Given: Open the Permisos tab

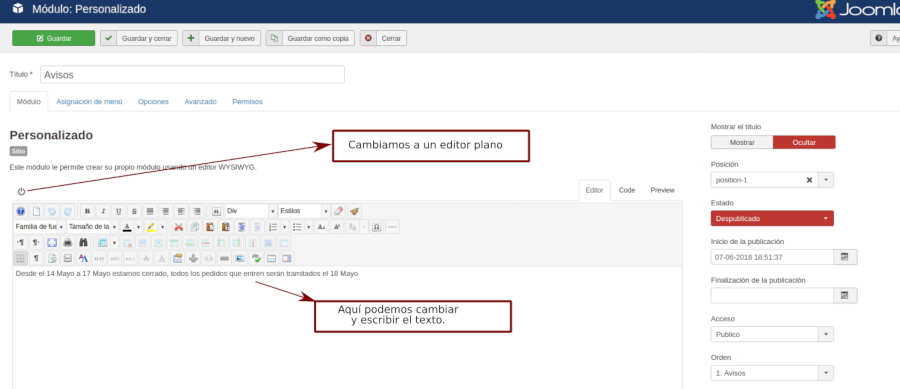Looking at the screenshot, I should click(x=247, y=102).
